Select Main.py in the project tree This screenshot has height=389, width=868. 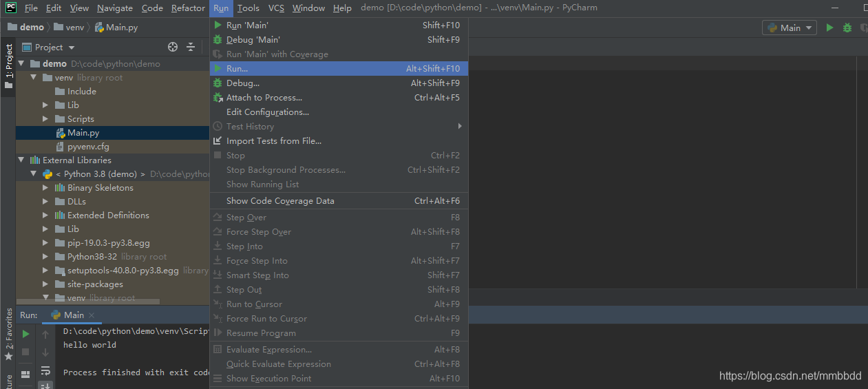pyautogui.click(x=113, y=132)
